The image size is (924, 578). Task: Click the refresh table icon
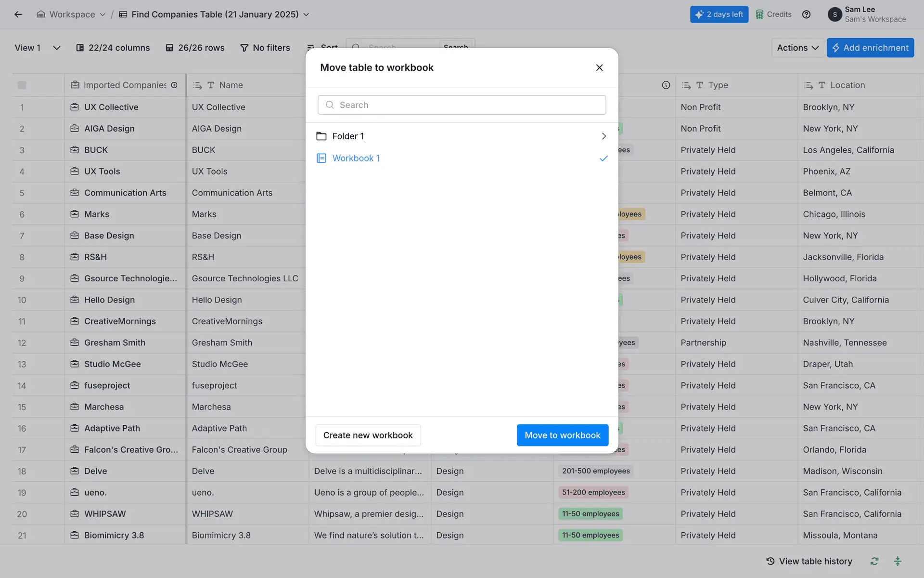coord(874,561)
